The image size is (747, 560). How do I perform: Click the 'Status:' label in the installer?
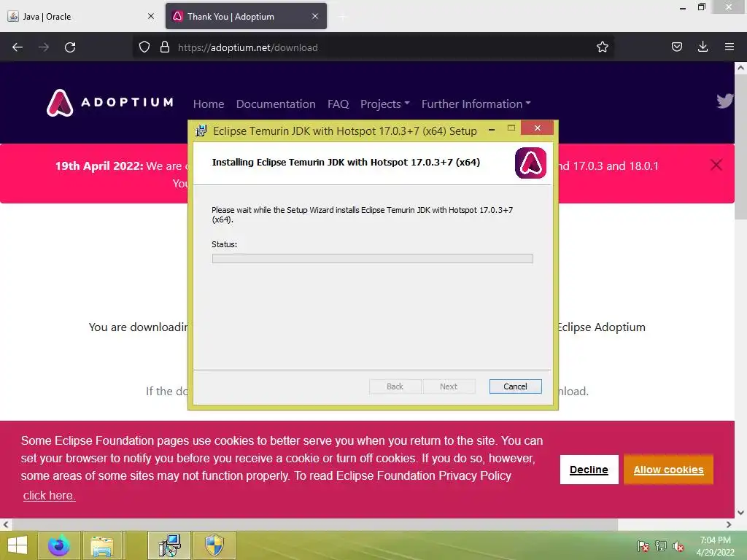[x=225, y=244]
